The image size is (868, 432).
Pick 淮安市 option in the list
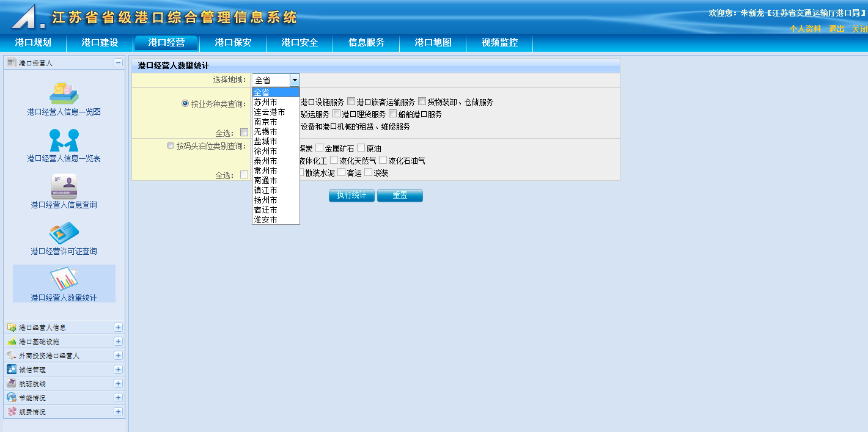[x=266, y=219]
